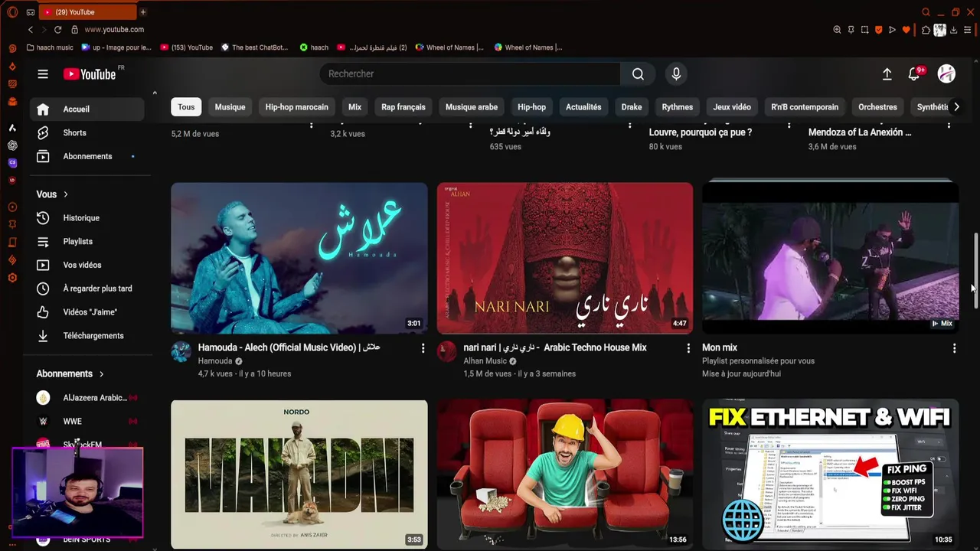Open the ChatGPT icon in Opera sidebar
This screenshot has width=980, height=551.
[x=12, y=145]
